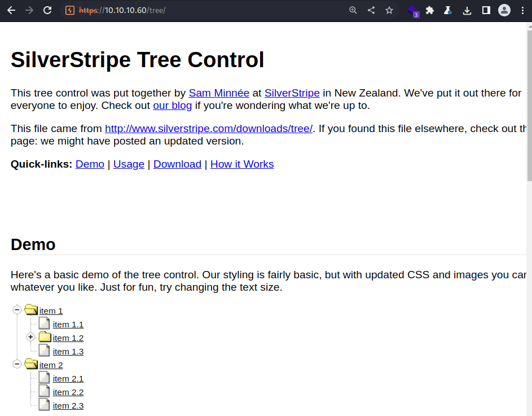The image size is (532, 416).
Task: Go back to the previous page
Action: pos(11,10)
